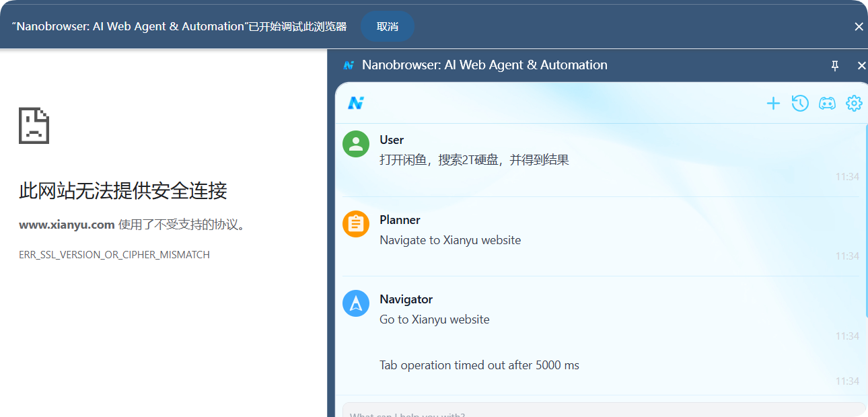The image size is (868, 417).
Task: Click the chat panel vertical scrollbar
Action: (x=866, y=221)
